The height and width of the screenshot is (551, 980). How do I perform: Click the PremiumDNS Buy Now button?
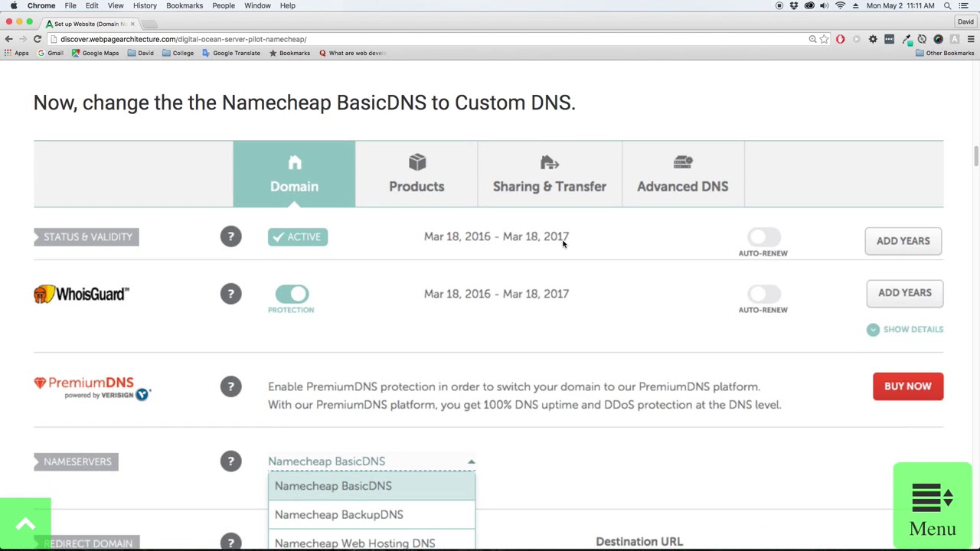[907, 386]
